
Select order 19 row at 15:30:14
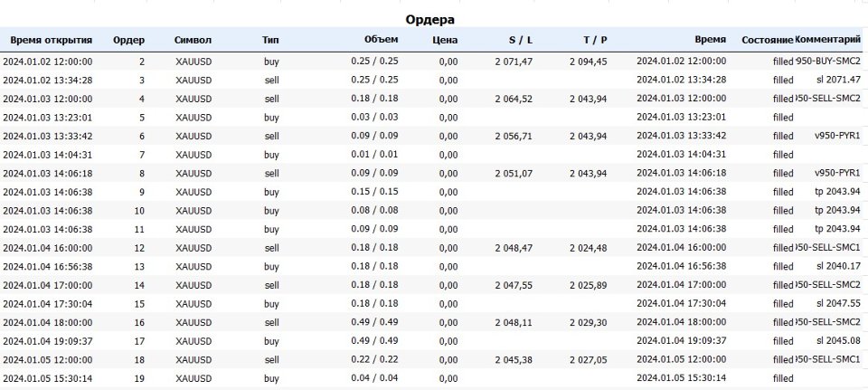coord(431,379)
